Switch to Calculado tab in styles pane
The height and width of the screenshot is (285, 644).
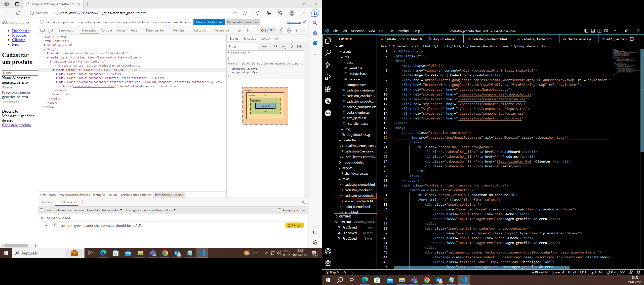pos(250,39)
